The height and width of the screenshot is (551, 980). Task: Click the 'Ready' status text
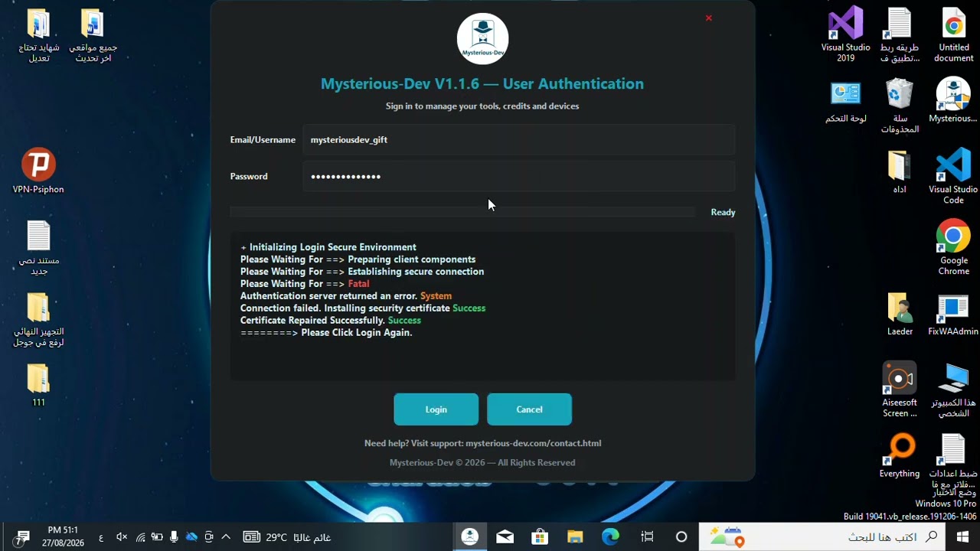point(723,212)
